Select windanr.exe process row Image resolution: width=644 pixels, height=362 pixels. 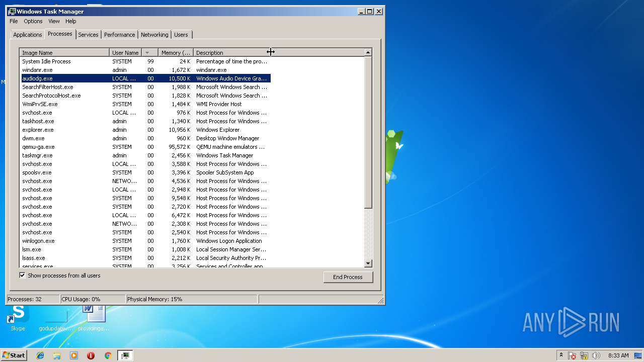(x=146, y=70)
